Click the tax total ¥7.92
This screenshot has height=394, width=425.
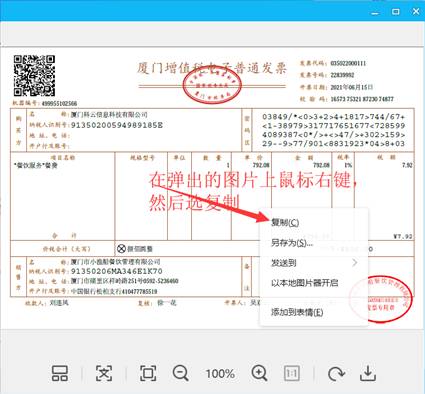[x=403, y=236]
